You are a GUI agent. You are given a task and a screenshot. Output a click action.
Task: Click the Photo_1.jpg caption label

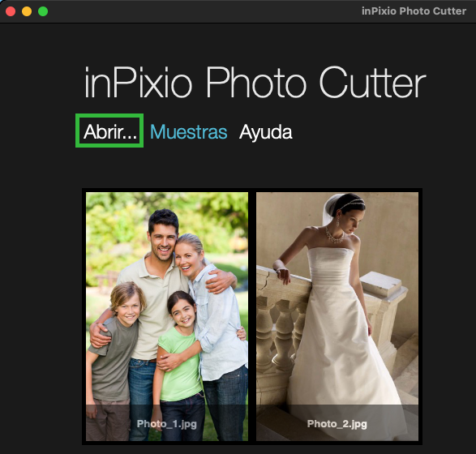click(x=167, y=424)
